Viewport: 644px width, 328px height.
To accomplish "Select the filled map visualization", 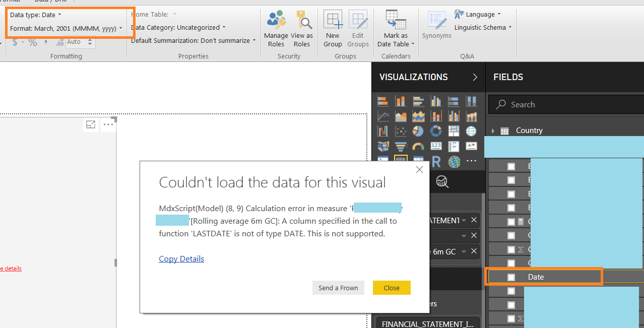I will pyautogui.click(x=383, y=147).
